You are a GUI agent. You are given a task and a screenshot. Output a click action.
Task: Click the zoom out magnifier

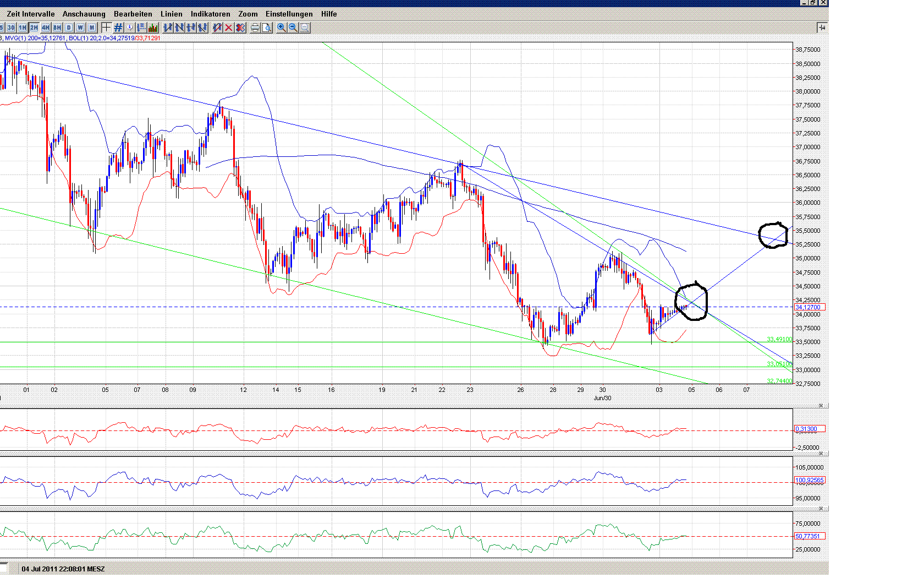(293, 28)
